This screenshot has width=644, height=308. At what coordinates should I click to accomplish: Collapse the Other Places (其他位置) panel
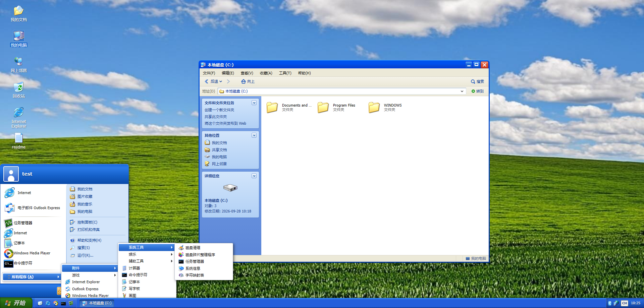(x=254, y=135)
